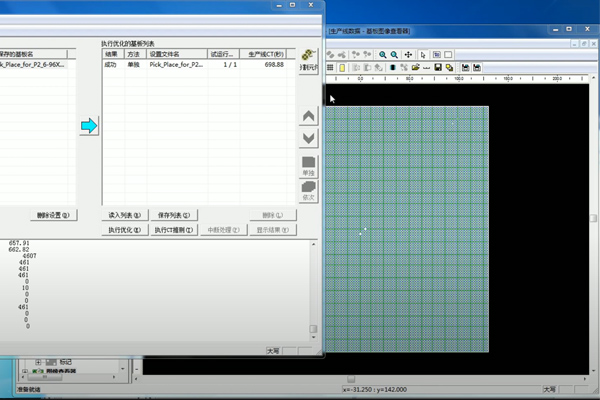The height and width of the screenshot is (400, 600).
Task: Click the image viewer horizontal scrollbar thumb
Action: coord(351,379)
